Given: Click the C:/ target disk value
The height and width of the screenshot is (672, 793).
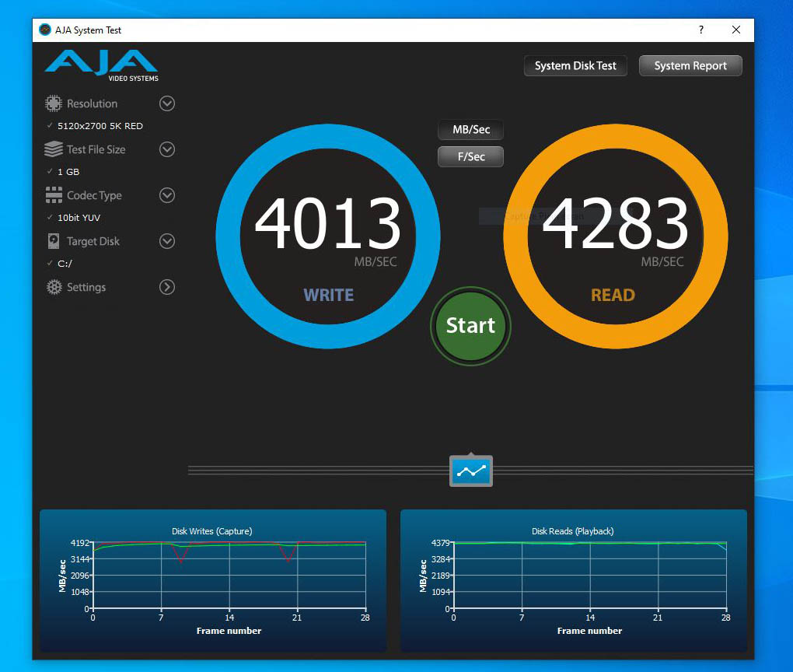Looking at the screenshot, I should pos(65,264).
